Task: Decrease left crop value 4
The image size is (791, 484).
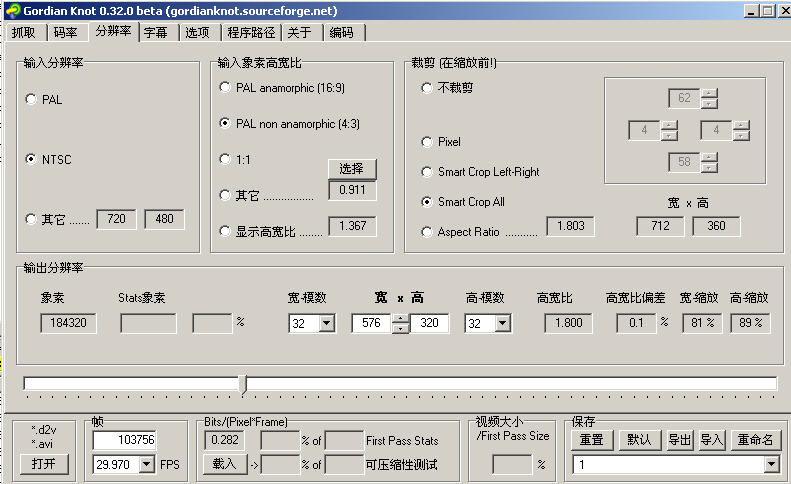Action: click(669, 135)
